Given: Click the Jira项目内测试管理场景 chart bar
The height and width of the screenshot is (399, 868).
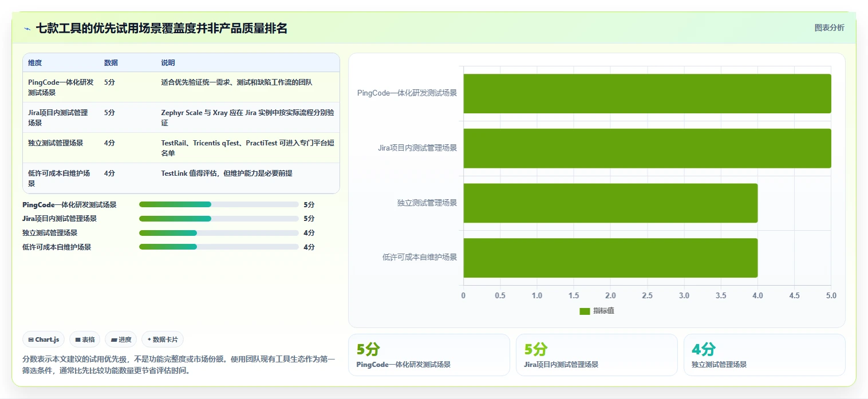Looking at the screenshot, I should click(x=647, y=148).
